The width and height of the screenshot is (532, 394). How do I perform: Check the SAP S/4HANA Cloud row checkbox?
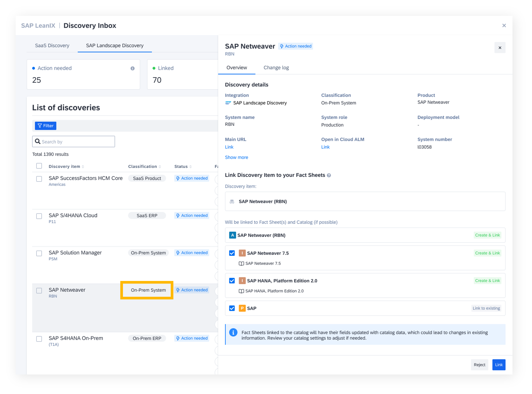(39, 216)
